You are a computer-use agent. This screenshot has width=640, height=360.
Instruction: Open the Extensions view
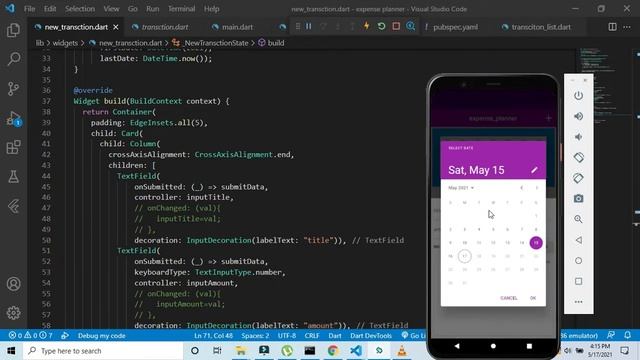pyautogui.click(x=13, y=147)
